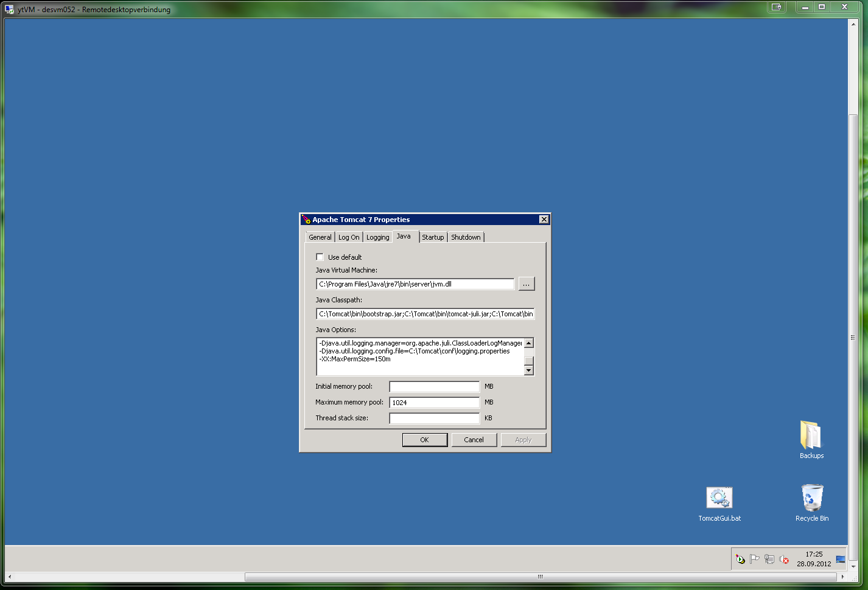This screenshot has height=590, width=868.
Task: Open the Startup tab
Action: pos(433,237)
